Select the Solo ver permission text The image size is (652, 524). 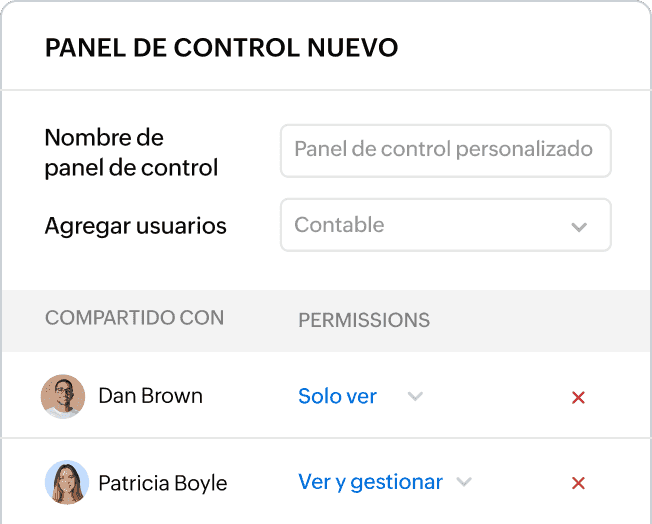[x=337, y=396]
